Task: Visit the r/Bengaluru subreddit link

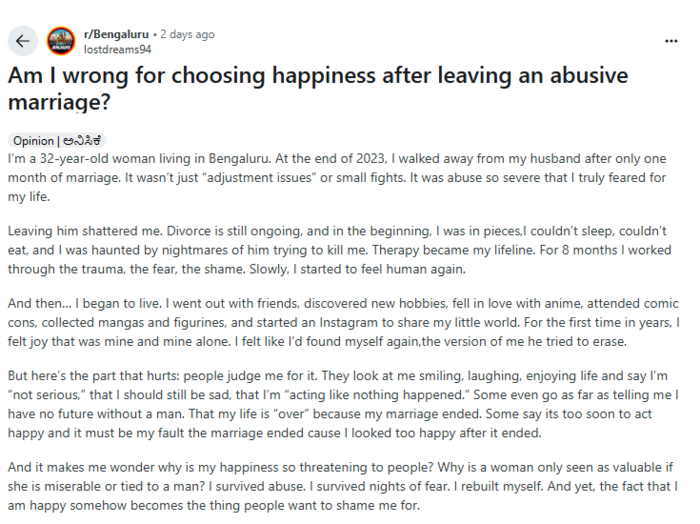Action: pyautogui.click(x=113, y=34)
